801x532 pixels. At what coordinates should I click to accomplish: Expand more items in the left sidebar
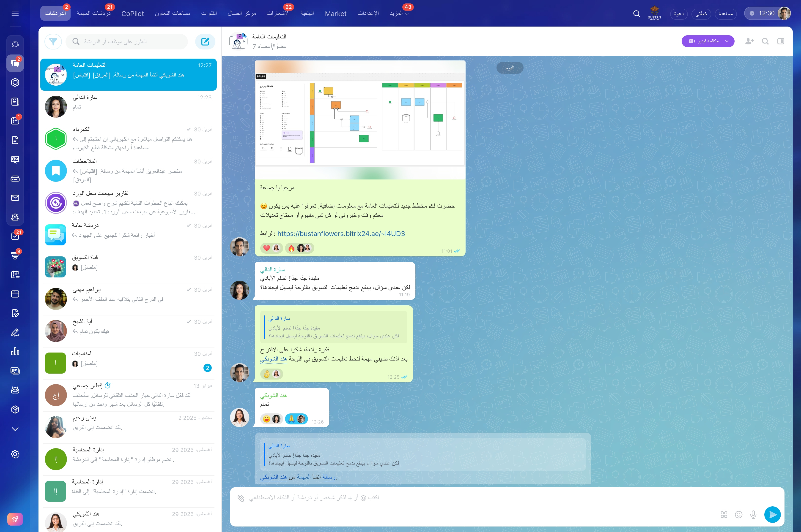click(15, 429)
